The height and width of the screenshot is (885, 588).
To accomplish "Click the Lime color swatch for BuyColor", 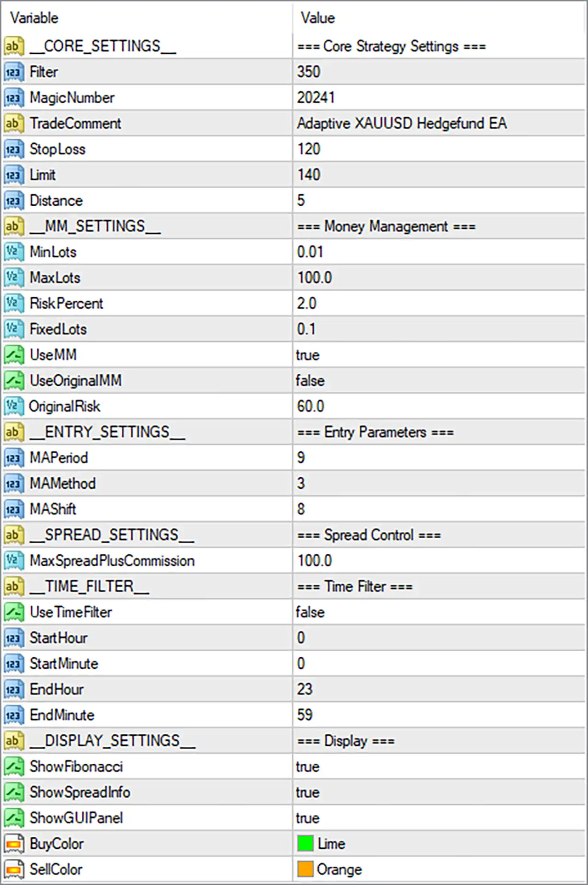I will tap(305, 844).
